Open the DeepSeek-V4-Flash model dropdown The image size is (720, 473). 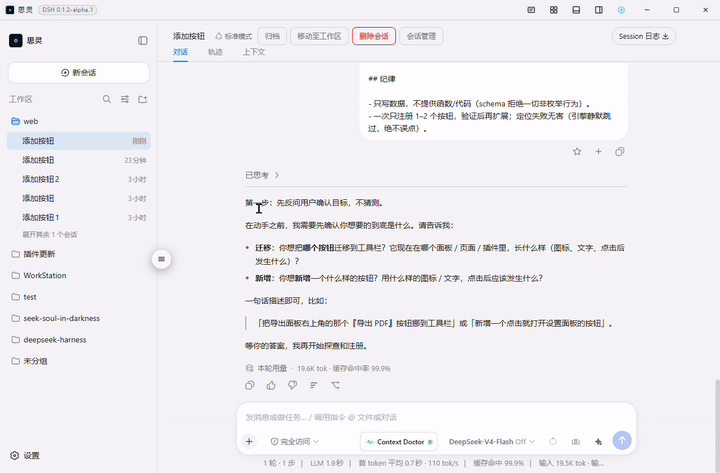point(492,441)
